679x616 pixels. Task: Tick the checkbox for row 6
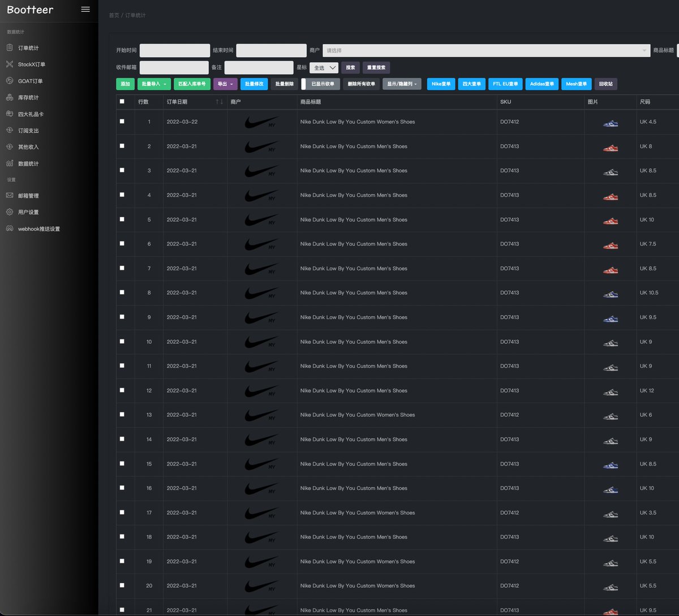point(122,243)
